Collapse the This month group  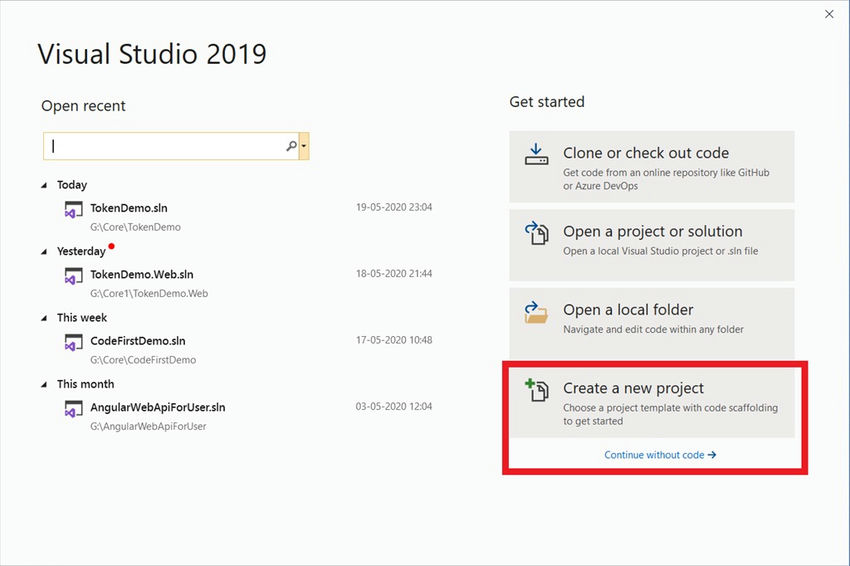44,385
